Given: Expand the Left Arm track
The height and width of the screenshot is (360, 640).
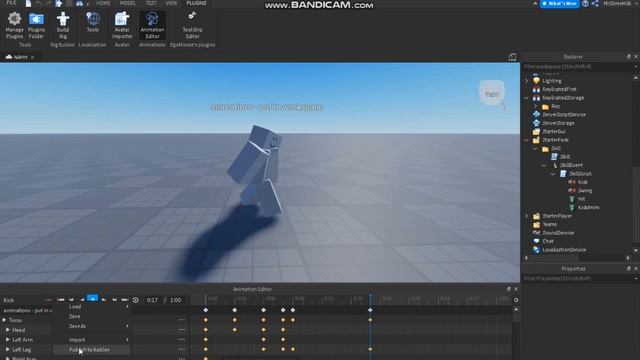Looking at the screenshot, I should [x=8, y=340].
